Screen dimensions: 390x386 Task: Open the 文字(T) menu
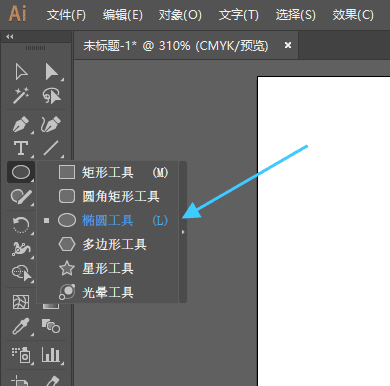[239, 15]
